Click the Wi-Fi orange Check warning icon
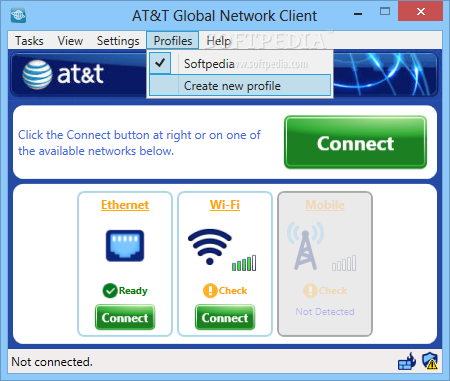 pyautogui.click(x=210, y=291)
